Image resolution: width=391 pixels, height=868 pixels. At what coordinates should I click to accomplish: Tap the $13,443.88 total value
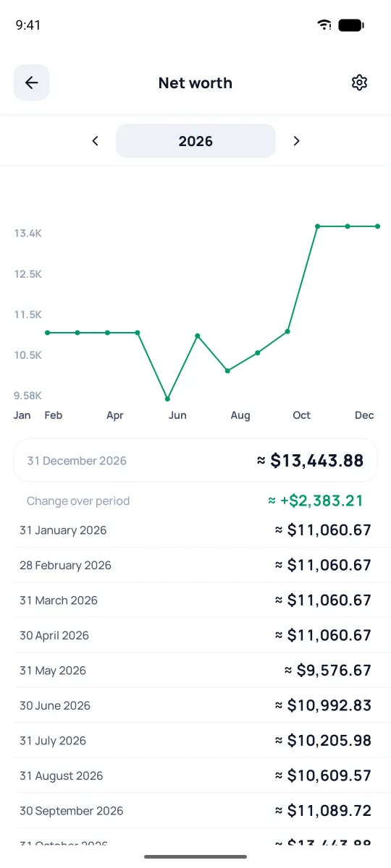pos(311,460)
